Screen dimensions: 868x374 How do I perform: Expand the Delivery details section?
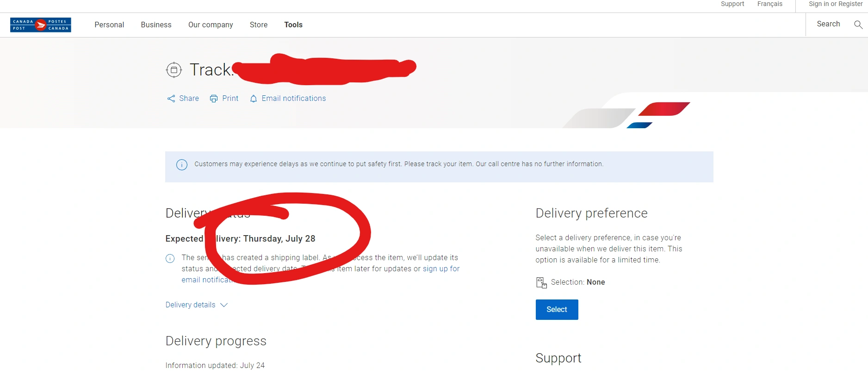point(197,305)
